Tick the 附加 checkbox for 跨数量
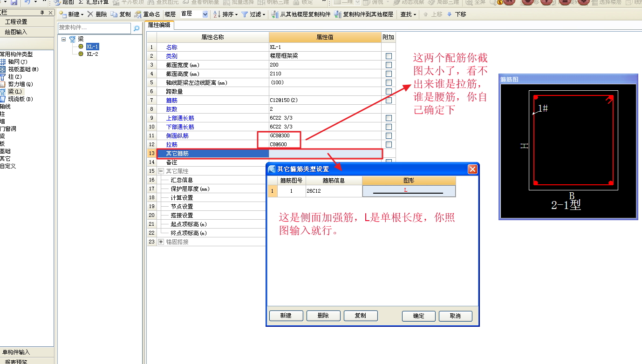Screen dimensions: 642x364 pos(389,91)
